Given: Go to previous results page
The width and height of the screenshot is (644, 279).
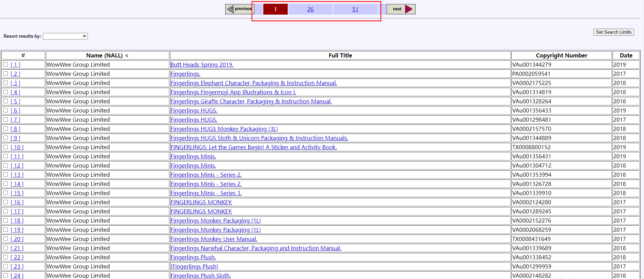Looking at the screenshot, I should [x=240, y=9].
